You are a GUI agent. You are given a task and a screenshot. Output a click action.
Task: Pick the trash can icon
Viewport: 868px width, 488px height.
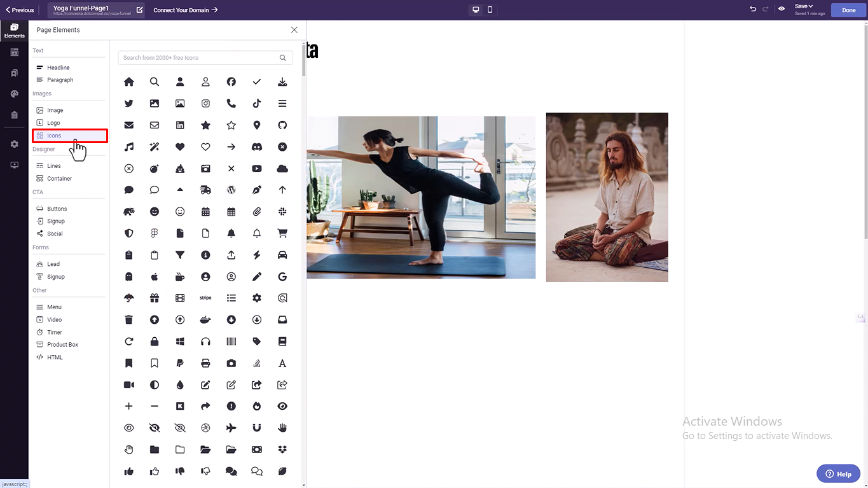point(129,320)
